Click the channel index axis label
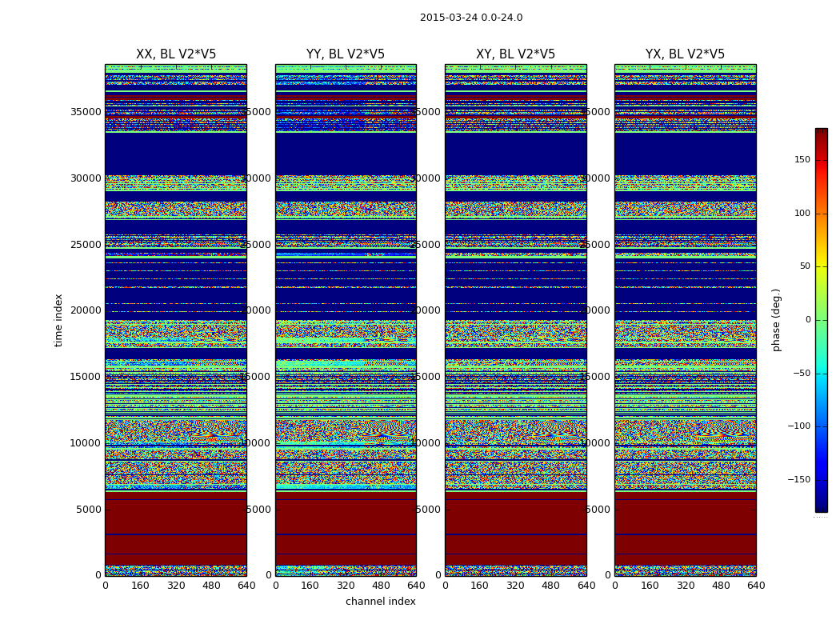Screen dimensions: 840x640 [380, 602]
